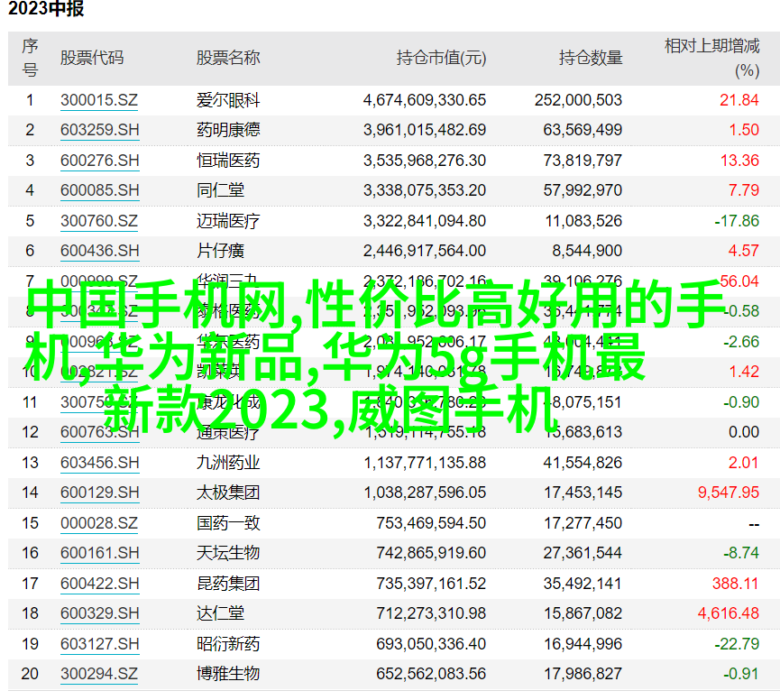Select stock name 博雅生物
This screenshot has width=780, height=700.
coord(228,674)
